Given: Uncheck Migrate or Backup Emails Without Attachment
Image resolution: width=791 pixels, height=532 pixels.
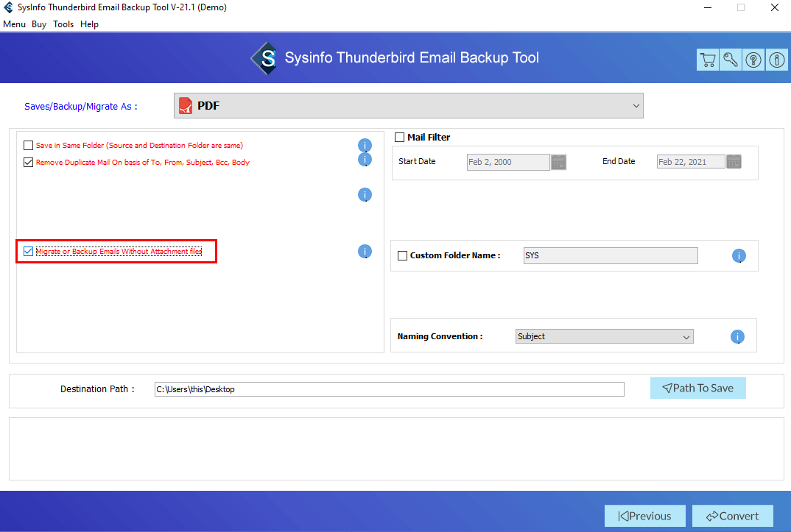Looking at the screenshot, I should 28,252.
